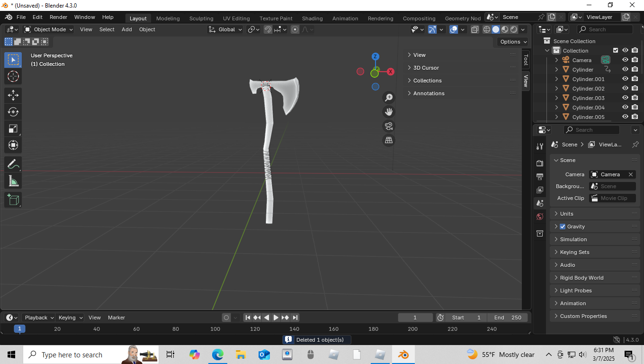Open the Edit menu
This screenshot has width=644, height=364.
coord(37,17)
